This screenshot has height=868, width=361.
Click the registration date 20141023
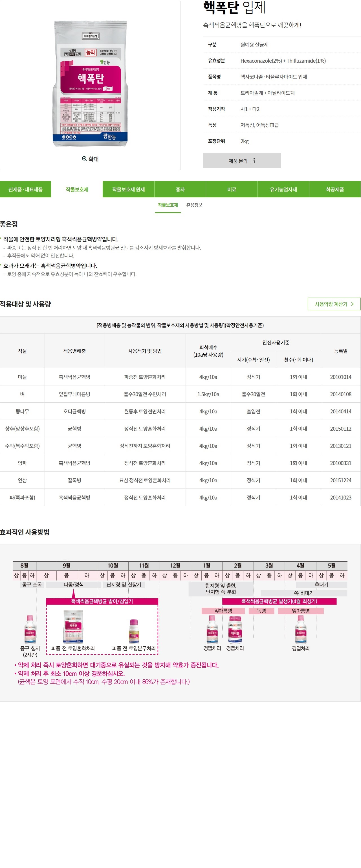pyautogui.click(x=340, y=497)
